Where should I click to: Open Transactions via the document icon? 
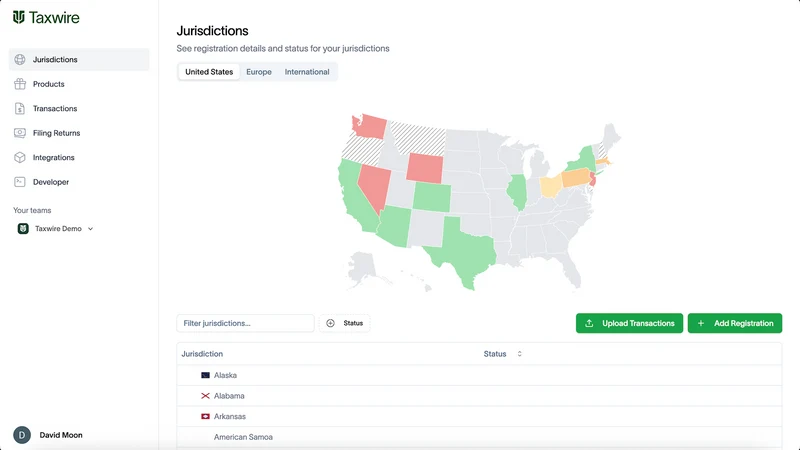(20, 109)
